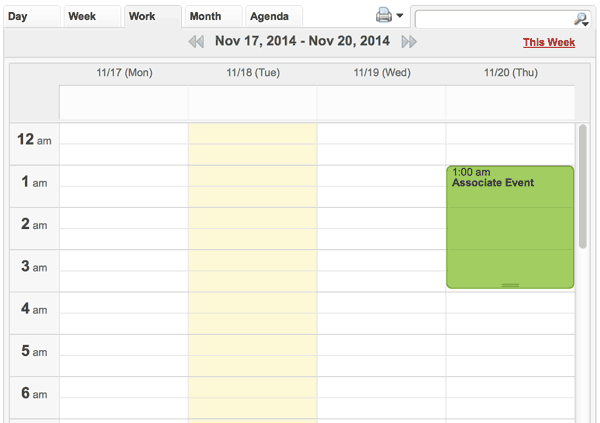Click the 11/20 (Thu) column header

(x=511, y=73)
